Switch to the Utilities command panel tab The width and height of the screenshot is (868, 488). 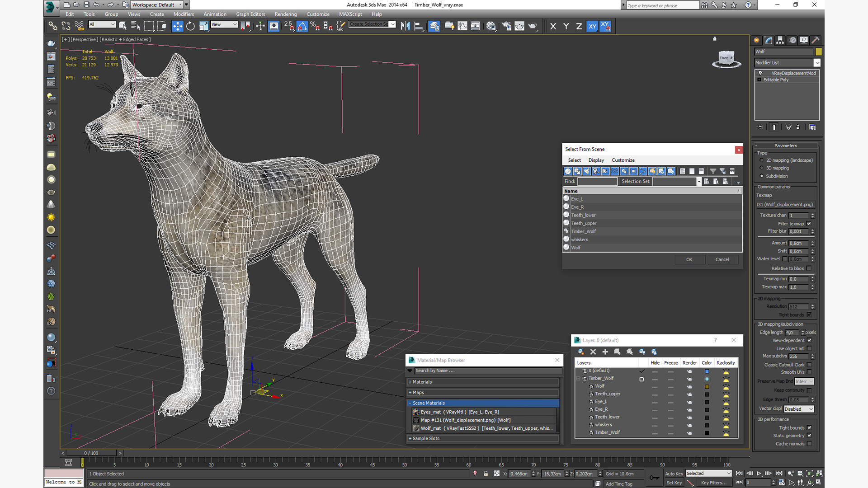click(816, 40)
